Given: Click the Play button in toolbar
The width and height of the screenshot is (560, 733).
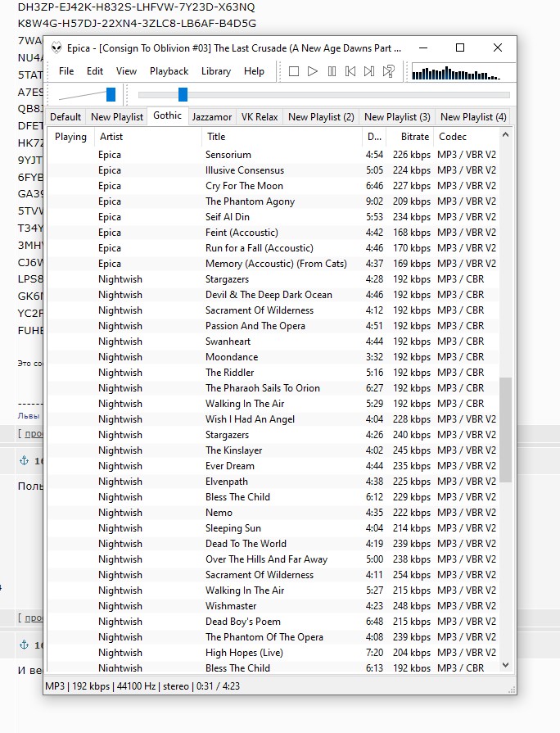Looking at the screenshot, I should click(313, 71).
